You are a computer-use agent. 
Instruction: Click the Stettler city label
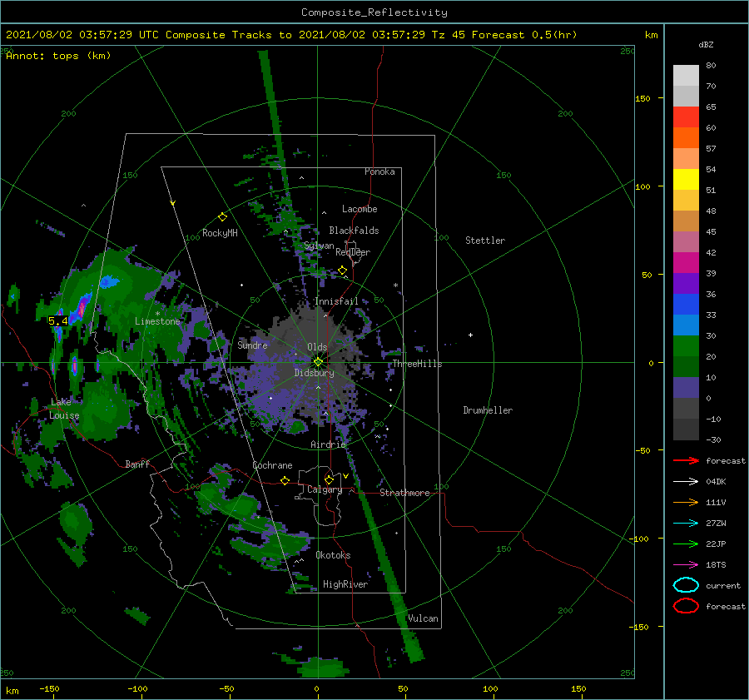point(485,241)
